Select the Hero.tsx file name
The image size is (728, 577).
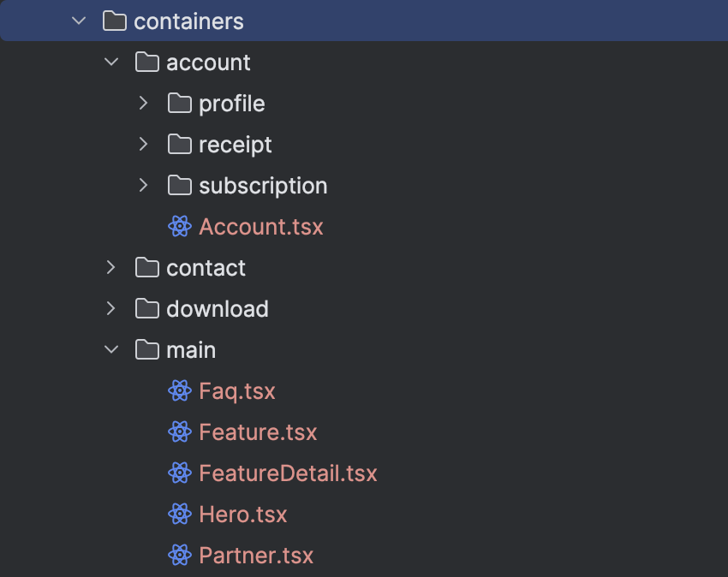[x=243, y=515]
